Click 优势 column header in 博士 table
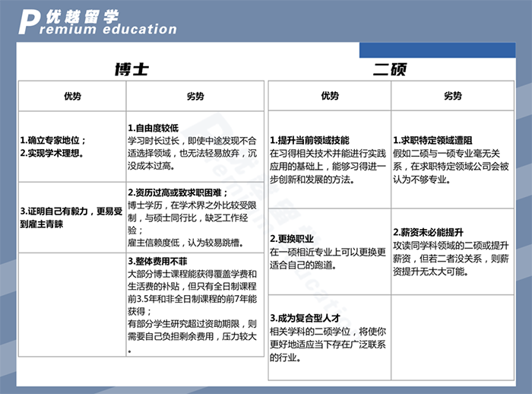 [x=72, y=97]
